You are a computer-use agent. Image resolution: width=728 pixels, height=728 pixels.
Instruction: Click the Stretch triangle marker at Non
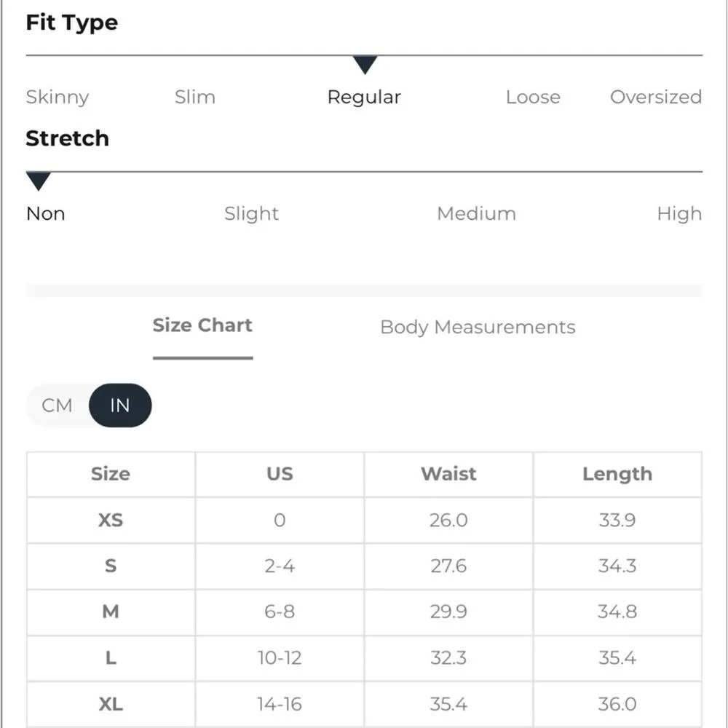38,181
